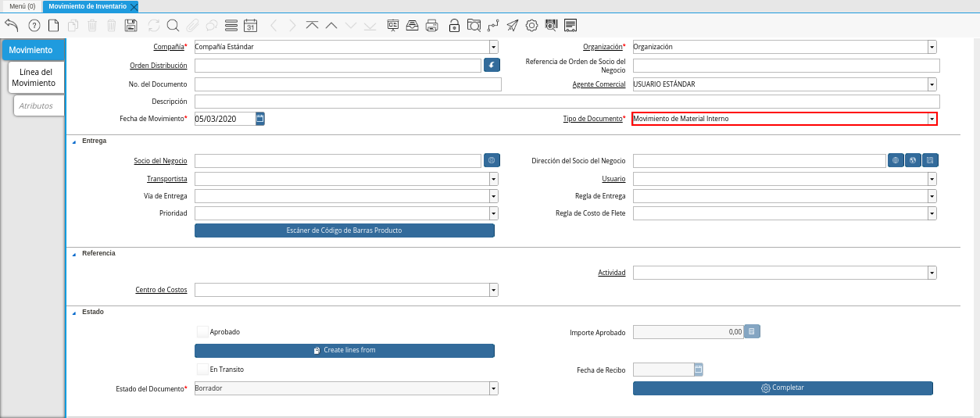This screenshot has height=418, width=980.
Task: Click the Create lines from button
Action: pos(344,351)
